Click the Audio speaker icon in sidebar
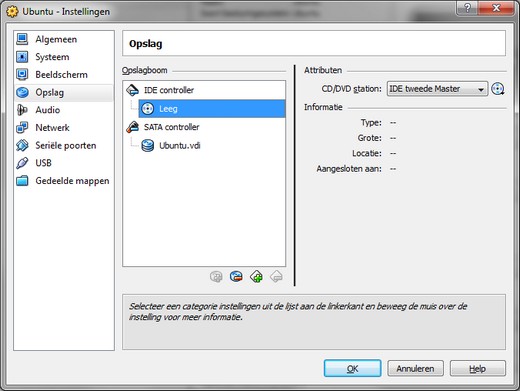The width and height of the screenshot is (520, 391). pos(22,110)
